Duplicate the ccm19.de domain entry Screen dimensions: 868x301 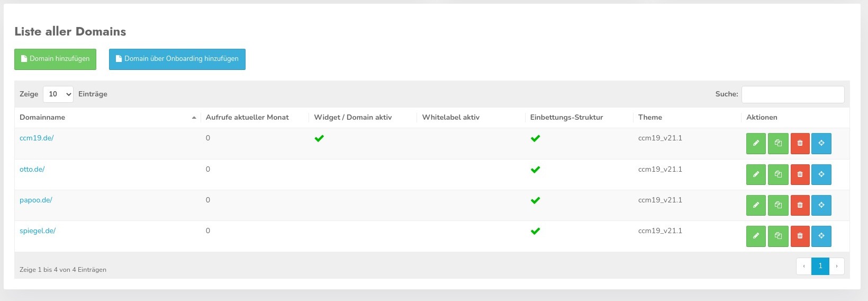778,144
